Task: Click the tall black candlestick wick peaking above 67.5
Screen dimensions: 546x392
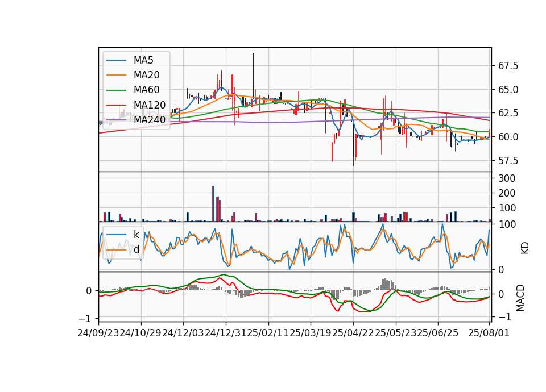Action: point(254,75)
